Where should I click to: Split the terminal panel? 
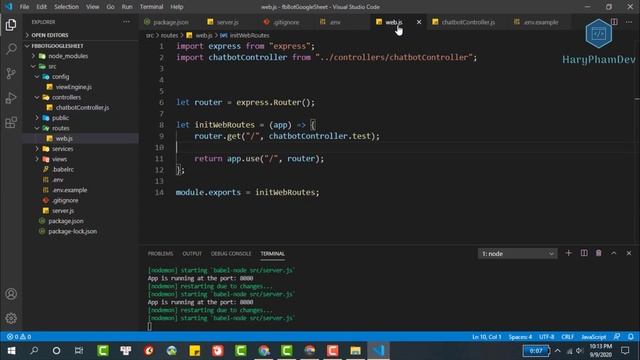[584, 253]
